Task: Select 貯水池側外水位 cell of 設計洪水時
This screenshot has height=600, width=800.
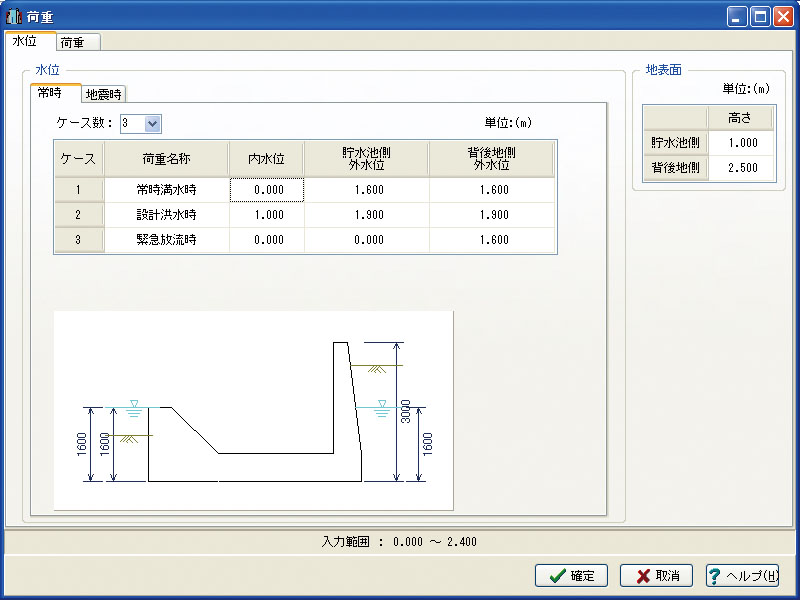Action: pyautogui.click(x=367, y=215)
